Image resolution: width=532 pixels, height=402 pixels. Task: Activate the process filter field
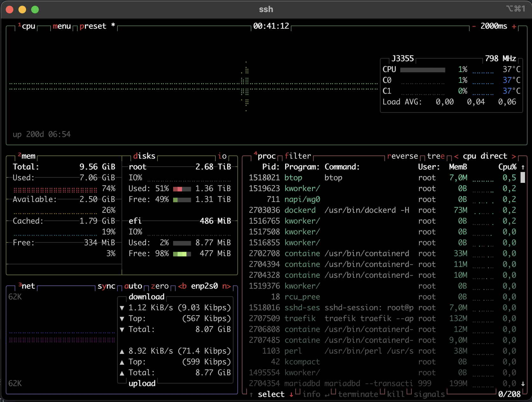298,156
